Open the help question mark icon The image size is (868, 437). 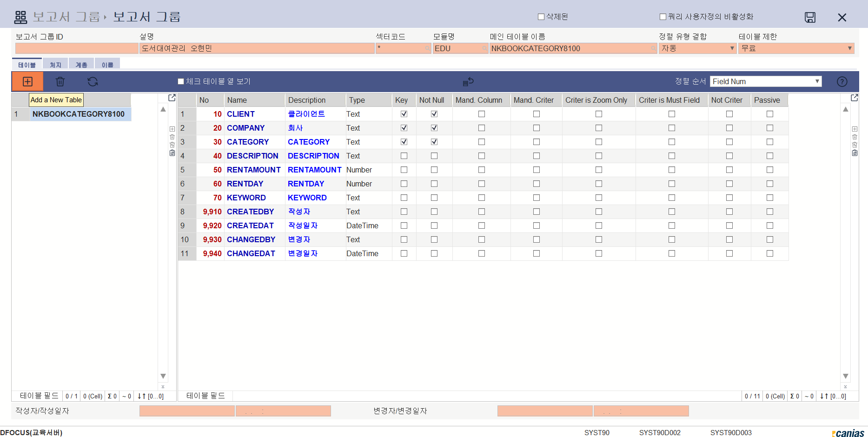coord(842,81)
